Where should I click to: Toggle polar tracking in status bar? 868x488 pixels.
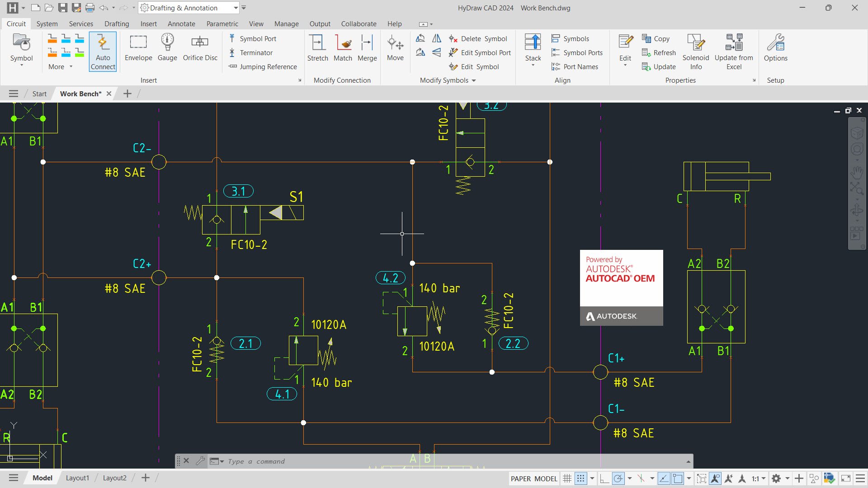[x=618, y=478]
